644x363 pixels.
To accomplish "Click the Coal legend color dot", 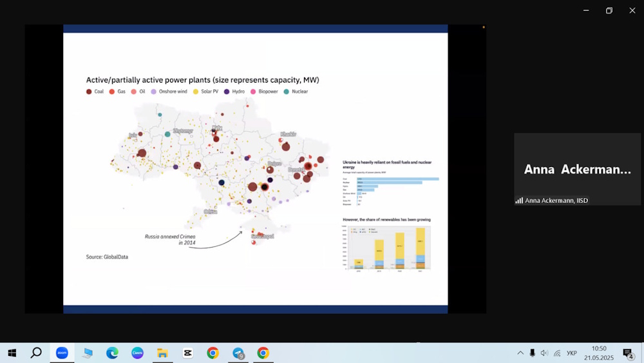I will 89,92.
